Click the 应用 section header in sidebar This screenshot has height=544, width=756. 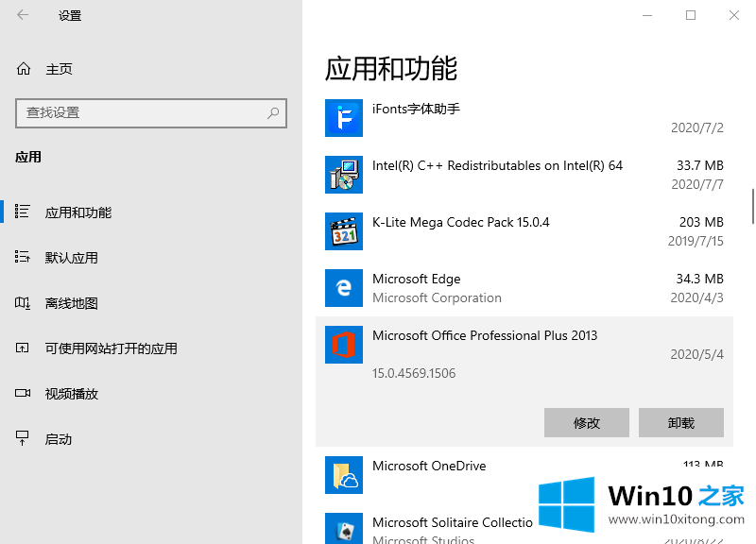28,157
